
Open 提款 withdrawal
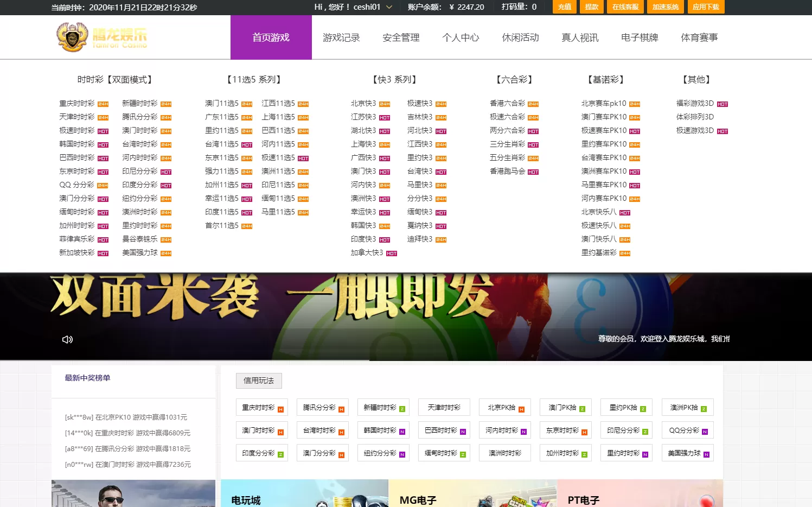pos(591,7)
